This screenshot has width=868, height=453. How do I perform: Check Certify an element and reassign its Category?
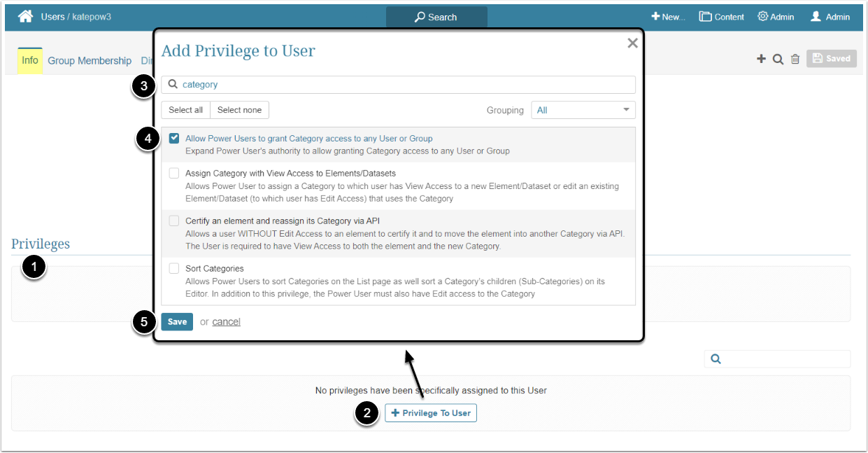[174, 221]
